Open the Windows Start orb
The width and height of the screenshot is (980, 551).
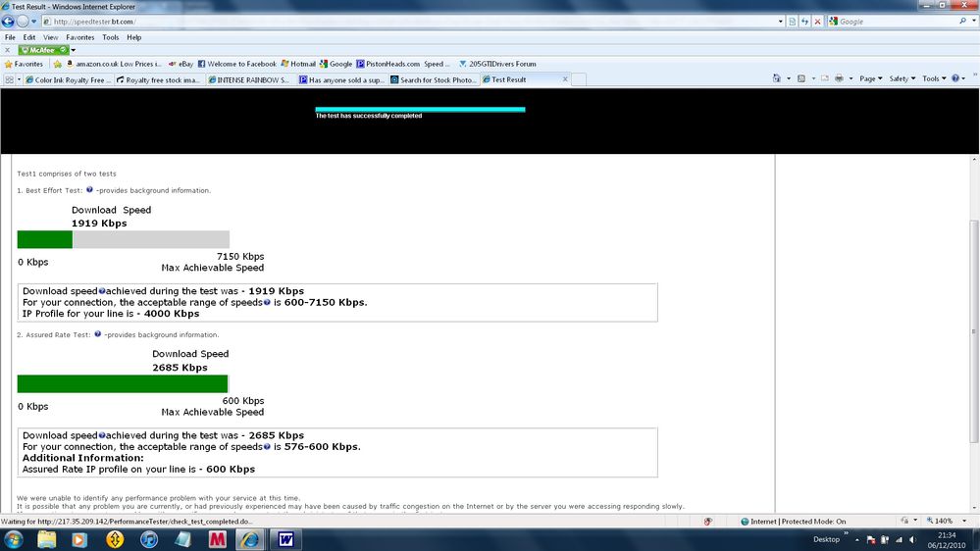(13, 539)
